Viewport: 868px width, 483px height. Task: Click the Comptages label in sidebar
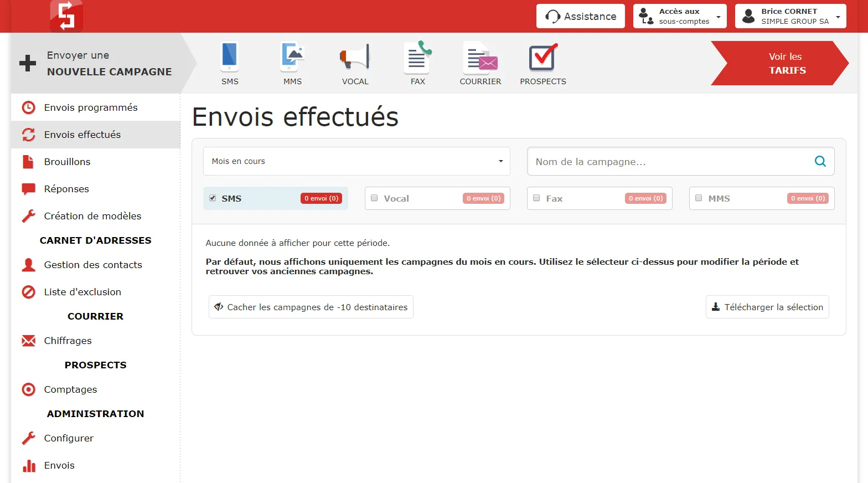tap(70, 389)
